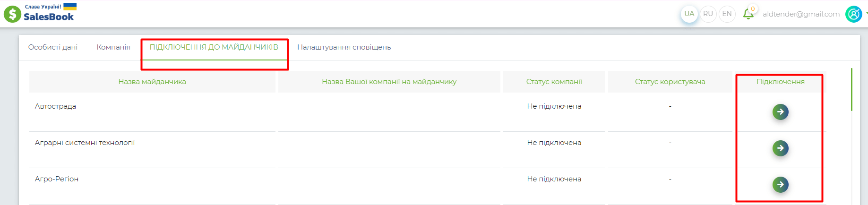
Task: Open notifications bell icon
Action: click(748, 14)
